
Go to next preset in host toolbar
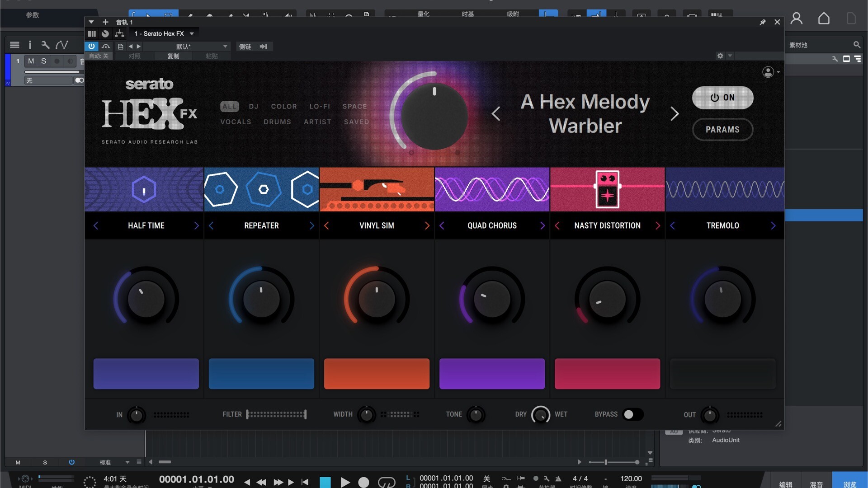pyautogui.click(x=139, y=46)
